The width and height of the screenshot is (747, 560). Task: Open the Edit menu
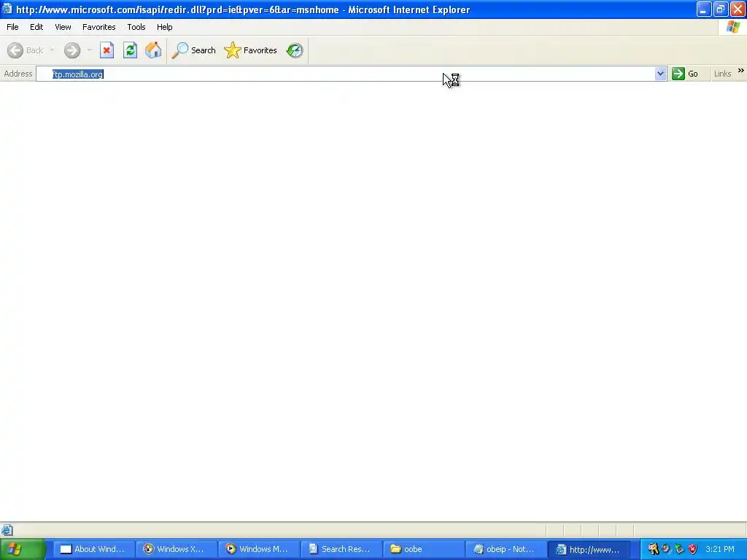pos(36,27)
